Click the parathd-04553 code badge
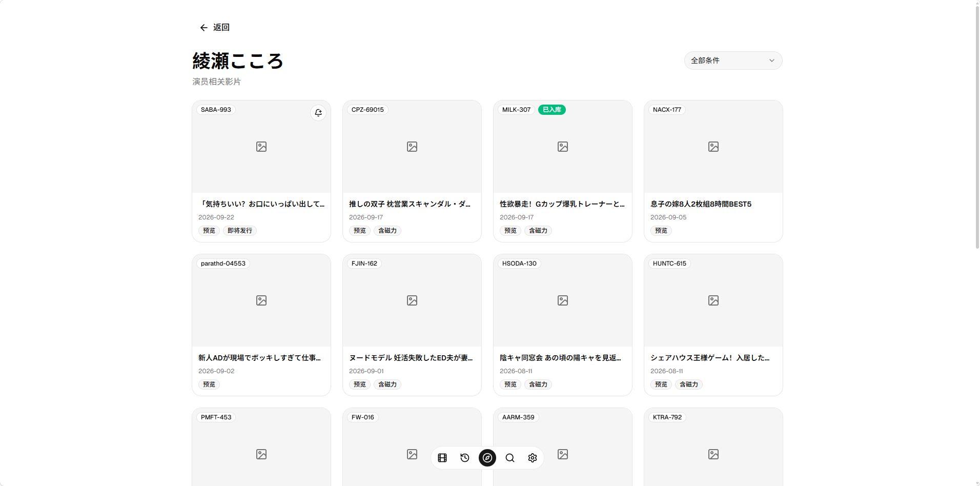The height and width of the screenshot is (486, 980). (x=223, y=264)
